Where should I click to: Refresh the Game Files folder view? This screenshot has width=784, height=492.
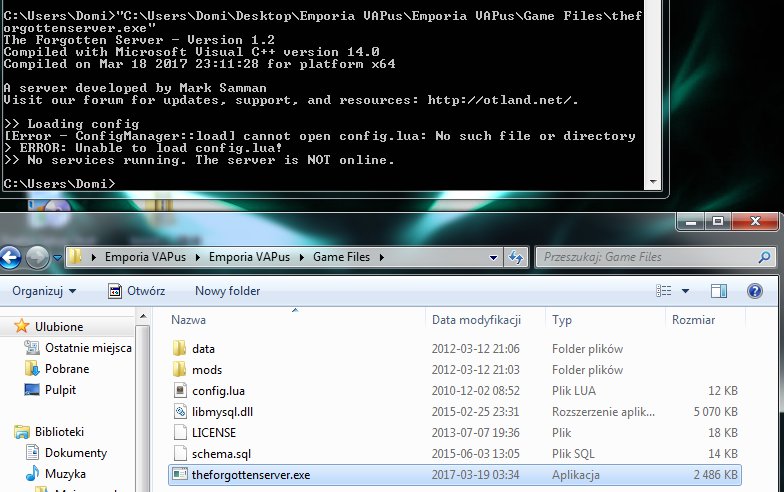(516, 258)
